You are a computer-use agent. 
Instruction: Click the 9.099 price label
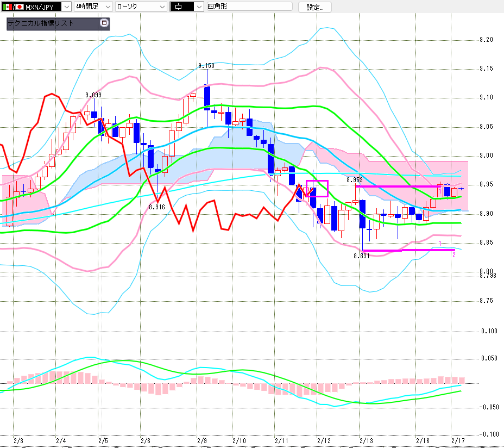point(93,95)
